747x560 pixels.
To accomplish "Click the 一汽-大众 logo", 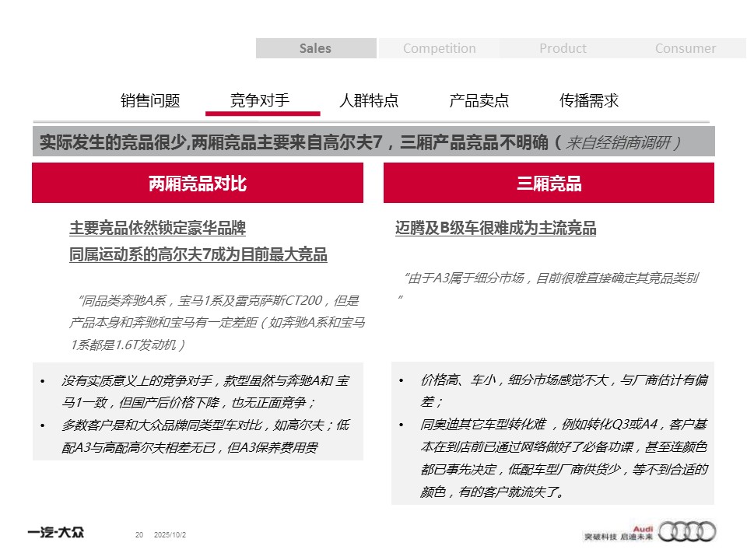I will coord(55,534).
